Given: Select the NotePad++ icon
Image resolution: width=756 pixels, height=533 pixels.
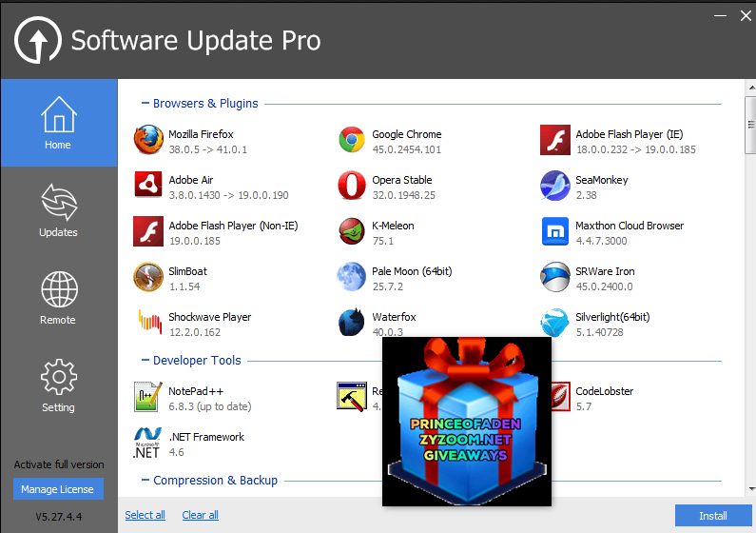Looking at the screenshot, I should click(148, 397).
